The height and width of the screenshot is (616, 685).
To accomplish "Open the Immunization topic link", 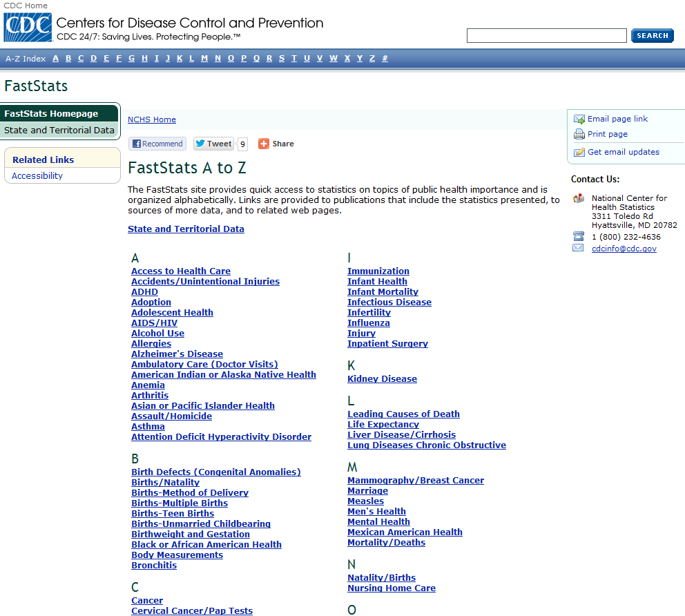I will 378,271.
